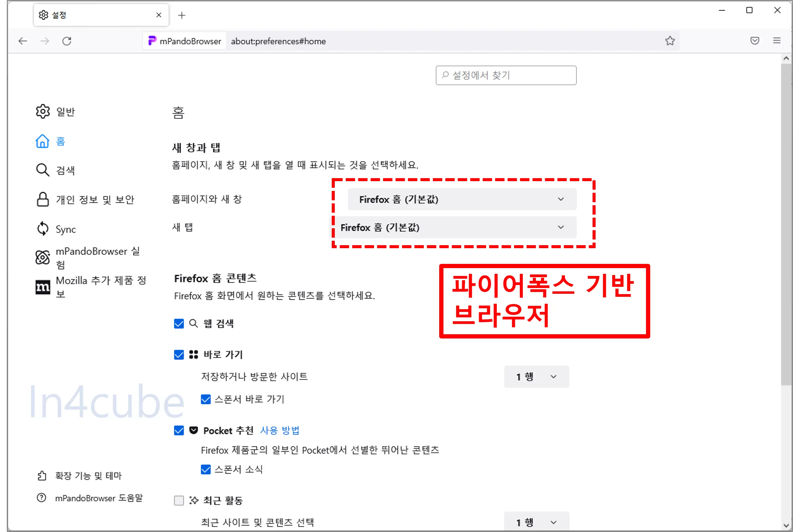Click the 저장하거나 방문한 사이트 text
The image size is (793, 532).
point(254,377)
